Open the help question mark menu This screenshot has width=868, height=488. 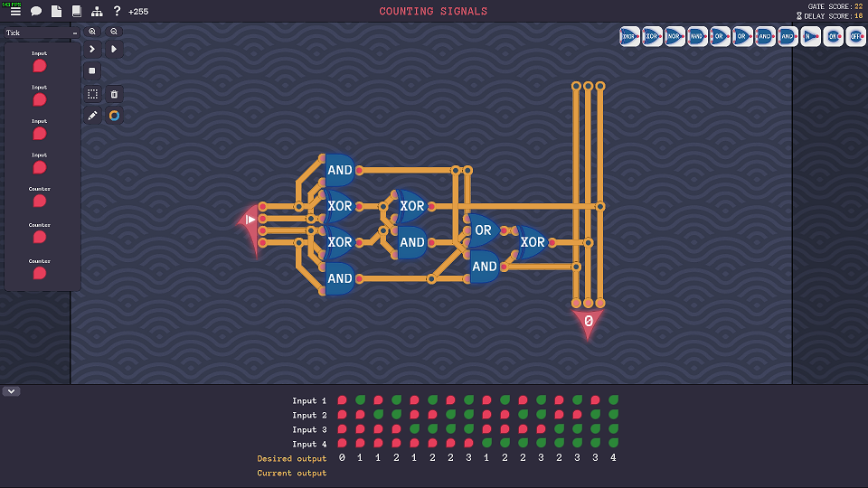click(117, 12)
